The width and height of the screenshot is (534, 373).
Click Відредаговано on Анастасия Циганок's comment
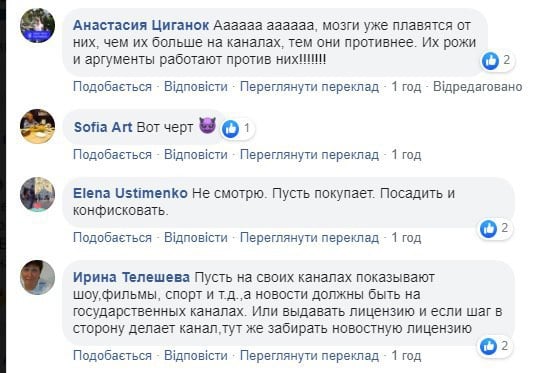coord(477,87)
